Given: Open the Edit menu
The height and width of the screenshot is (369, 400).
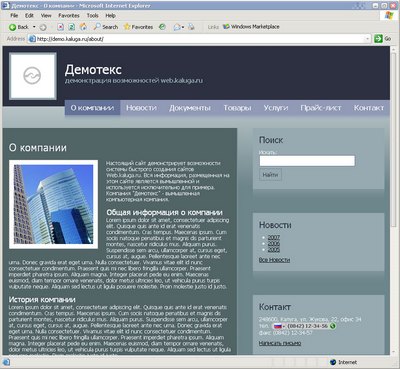Looking at the screenshot, I should click(29, 15).
